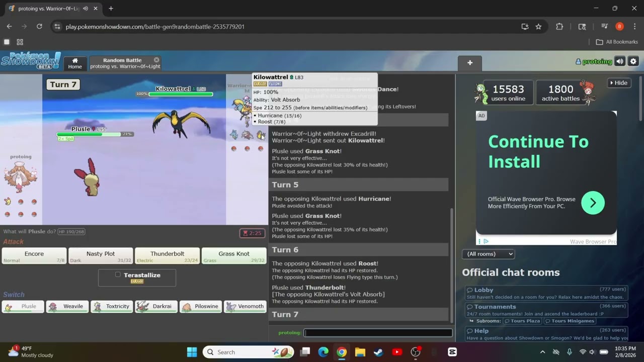Use the move Nasty Plot

click(101, 256)
